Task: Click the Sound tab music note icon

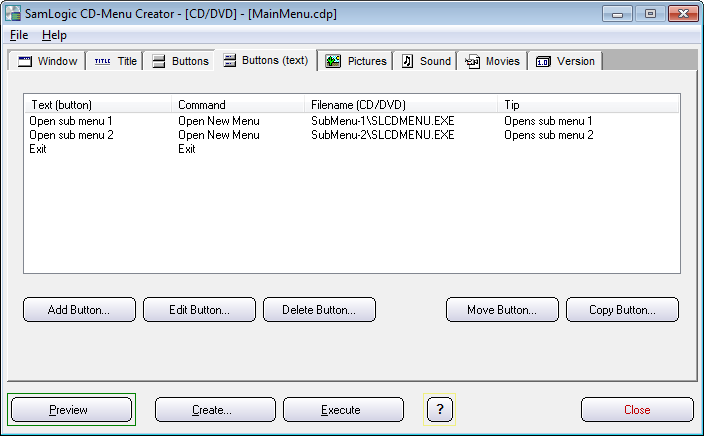Action: 407,61
